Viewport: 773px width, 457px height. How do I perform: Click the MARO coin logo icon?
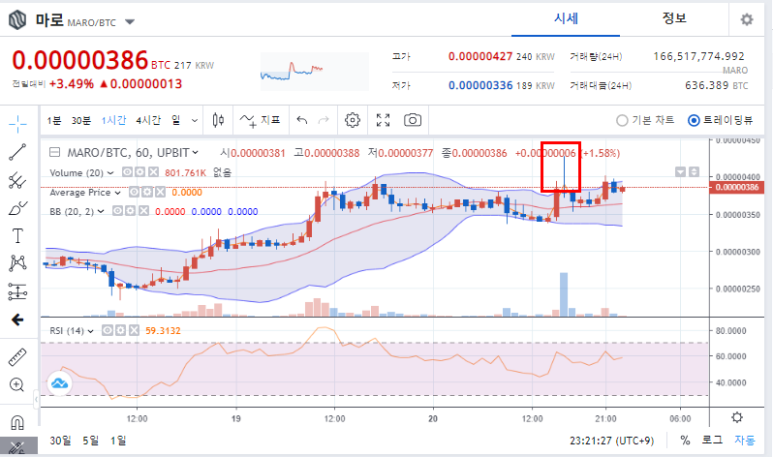[18, 20]
